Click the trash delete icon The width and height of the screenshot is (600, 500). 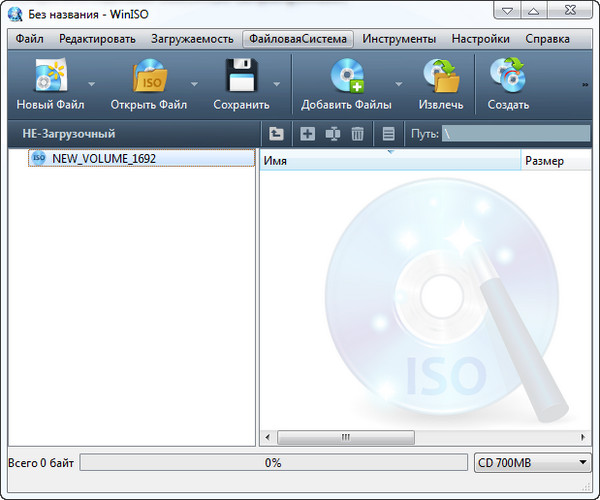pyautogui.click(x=357, y=134)
